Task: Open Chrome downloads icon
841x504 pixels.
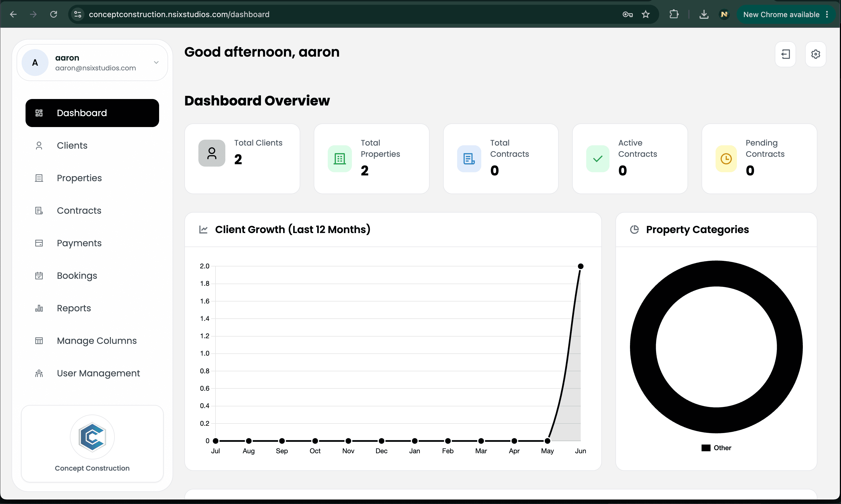Action: (704, 14)
